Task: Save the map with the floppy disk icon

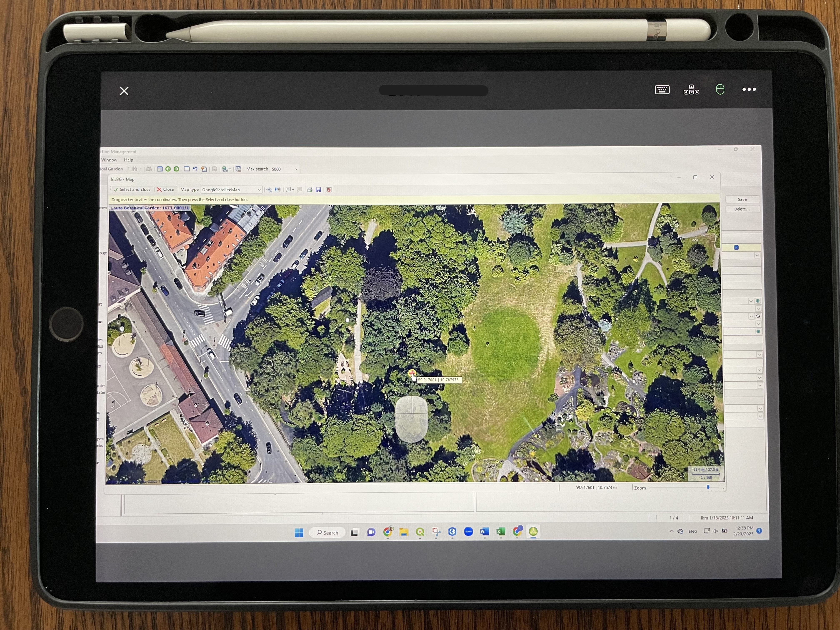Action: (318, 190)
